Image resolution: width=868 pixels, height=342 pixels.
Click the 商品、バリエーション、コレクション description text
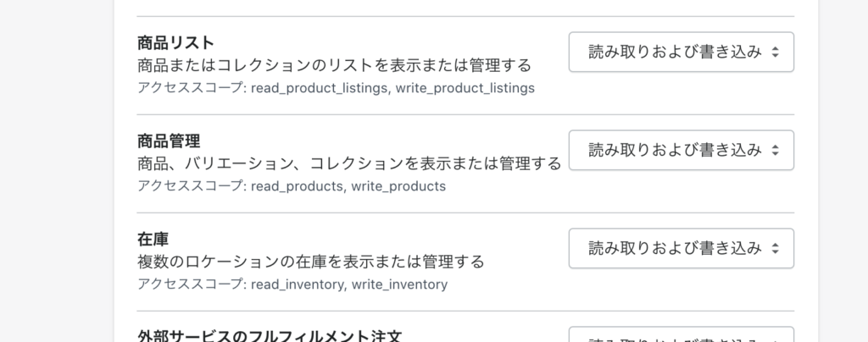(349, 163)
